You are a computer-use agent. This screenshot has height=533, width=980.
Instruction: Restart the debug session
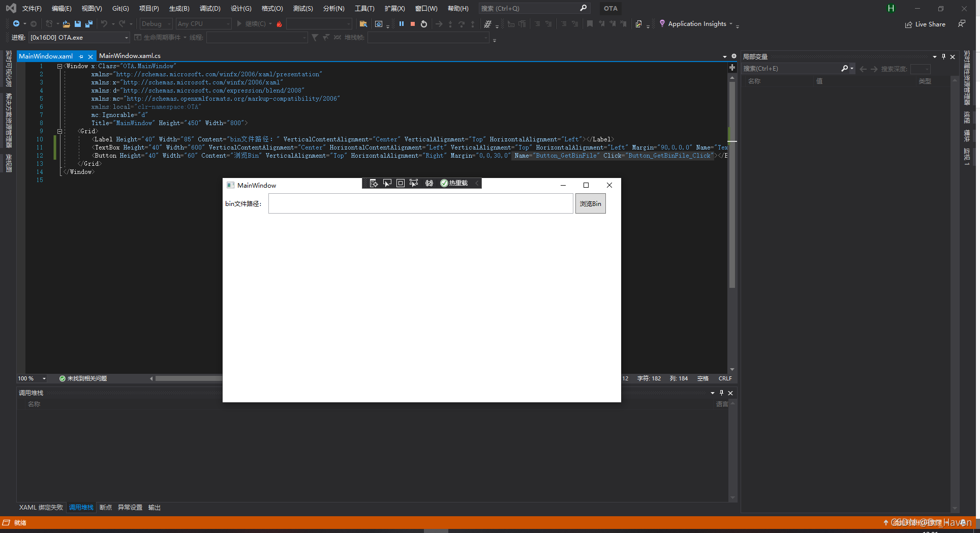[x=424, y=24]
